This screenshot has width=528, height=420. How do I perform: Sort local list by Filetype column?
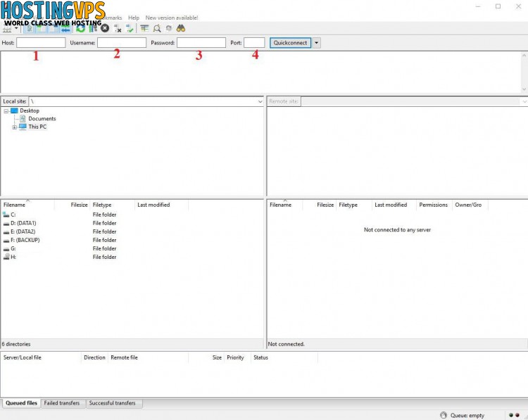[112, 205]
